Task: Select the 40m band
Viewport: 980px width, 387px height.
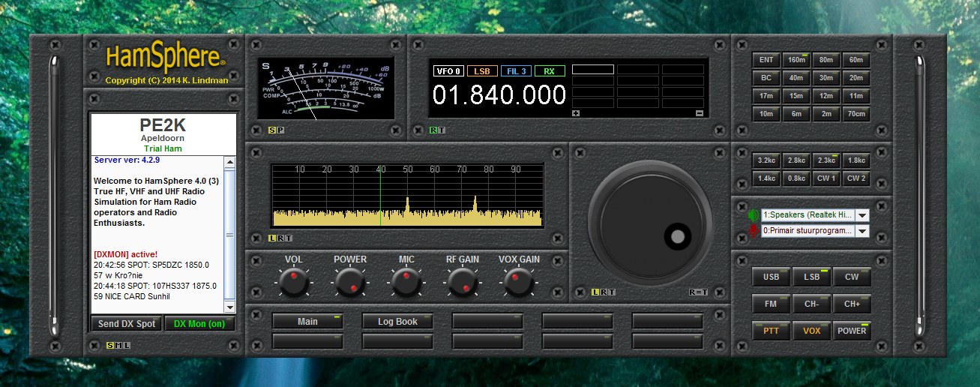Action: coord(796,78)
